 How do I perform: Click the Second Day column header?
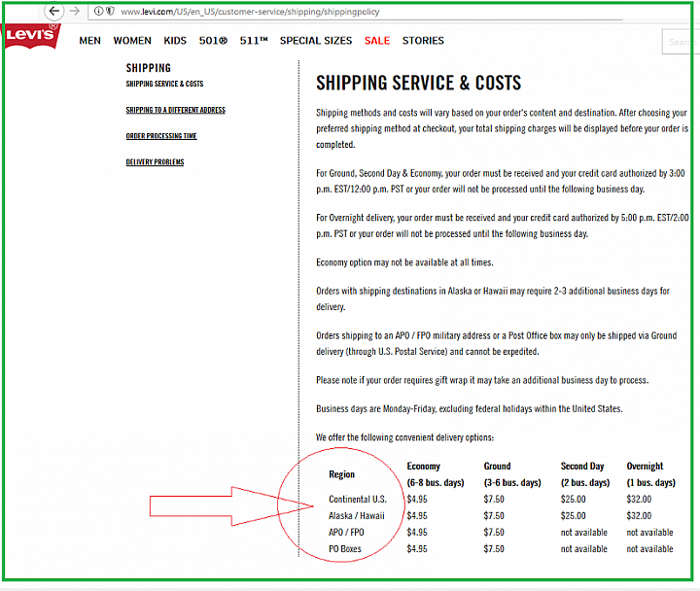tap(582, 467)
